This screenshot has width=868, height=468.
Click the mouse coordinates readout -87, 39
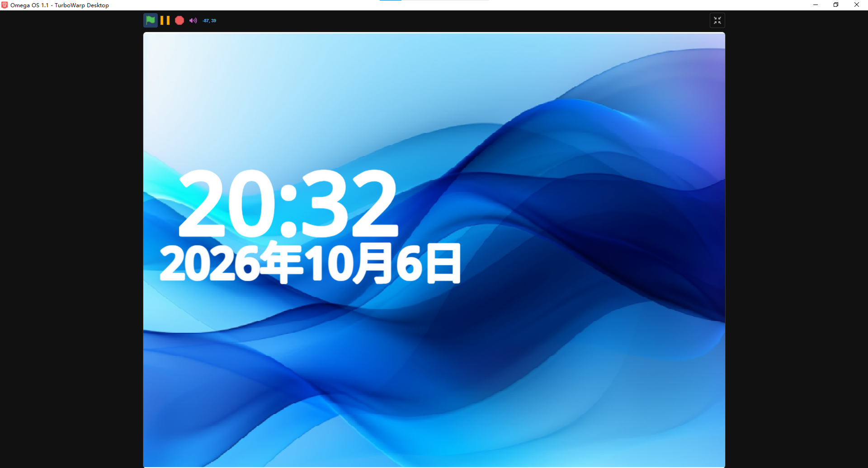coord(209,21)
